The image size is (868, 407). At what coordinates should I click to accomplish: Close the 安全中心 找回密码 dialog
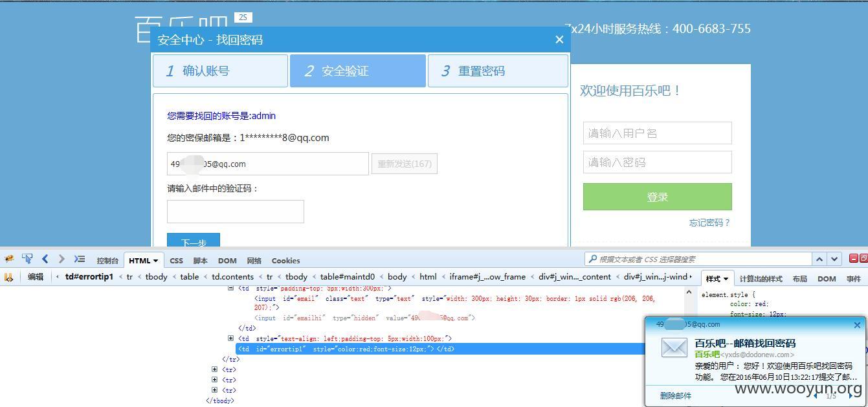pos(559,39)
